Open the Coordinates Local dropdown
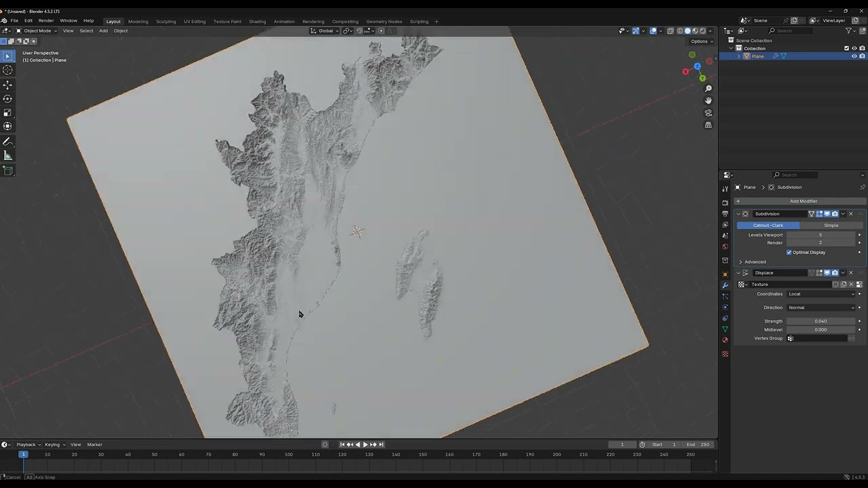 821,294
